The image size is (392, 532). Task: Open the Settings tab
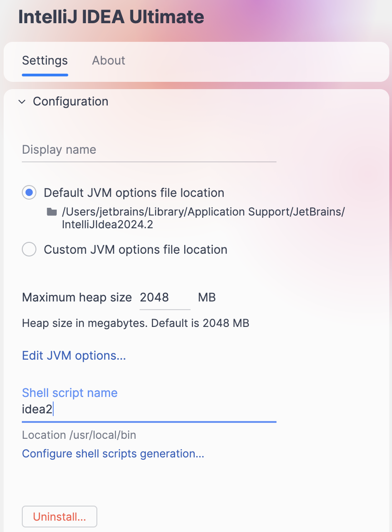coord(45,60)
